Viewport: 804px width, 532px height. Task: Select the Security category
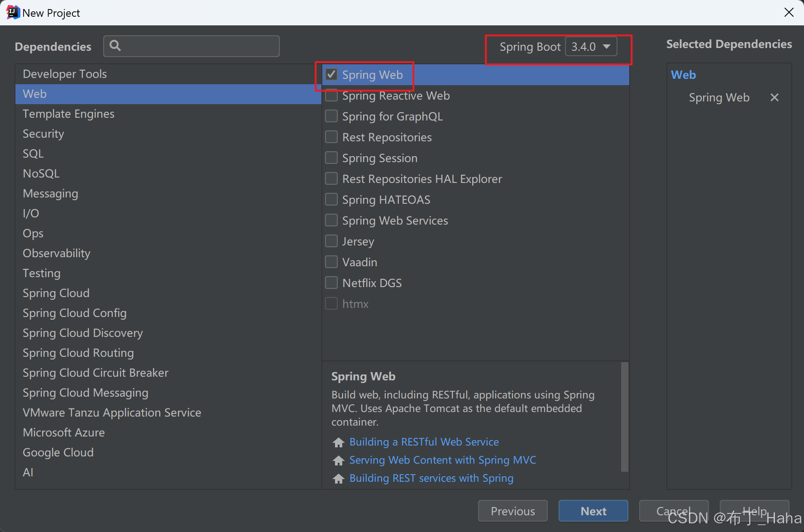pos(168,134)
